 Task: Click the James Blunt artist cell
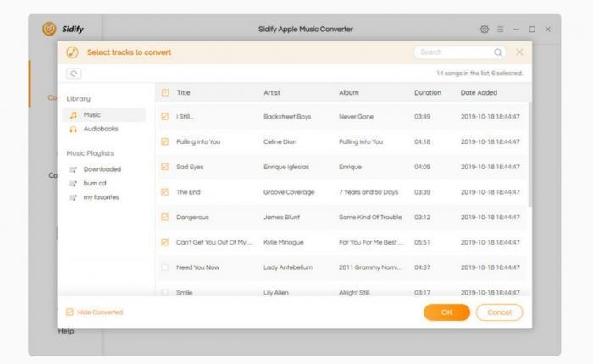click(x=281, y=217)
